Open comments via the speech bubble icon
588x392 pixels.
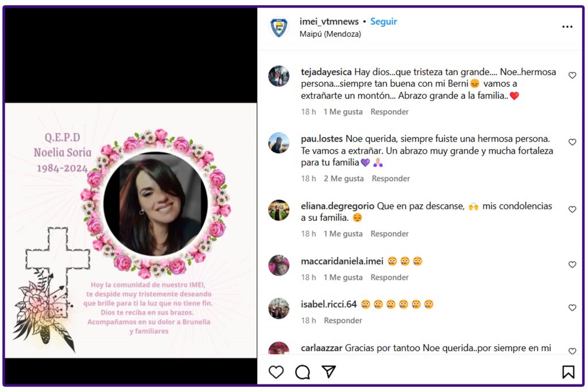coord(302,372)
